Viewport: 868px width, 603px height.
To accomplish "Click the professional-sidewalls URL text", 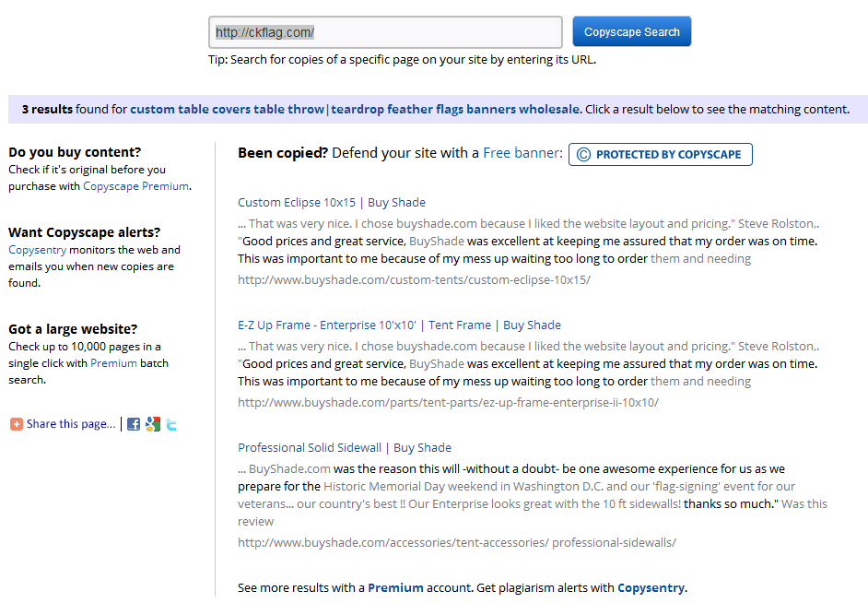I will click(457, 543).
